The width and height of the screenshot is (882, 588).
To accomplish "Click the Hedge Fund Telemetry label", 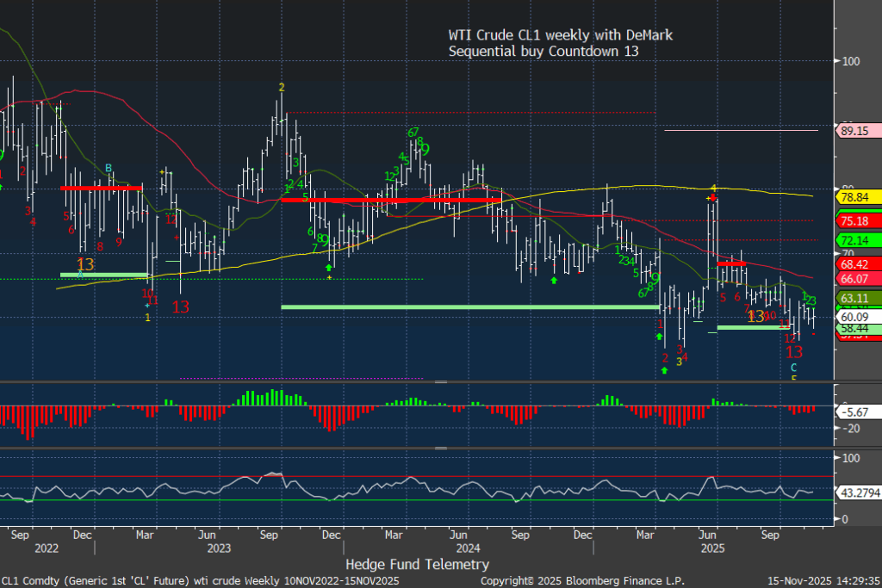I will [417, 564].
